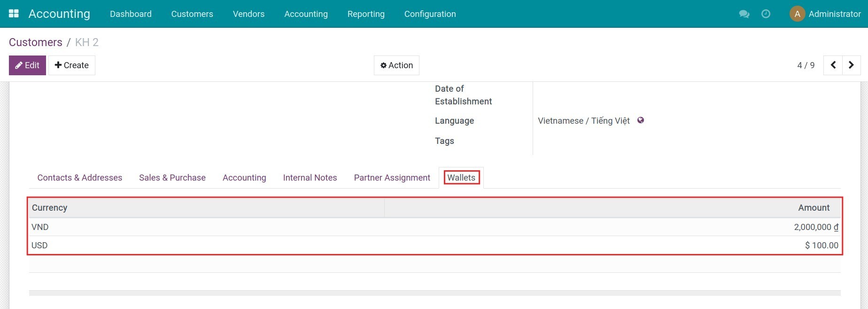This screenshot has height=309, width=868.
Task: Open the apps grid menu icon
Action: 14,14
